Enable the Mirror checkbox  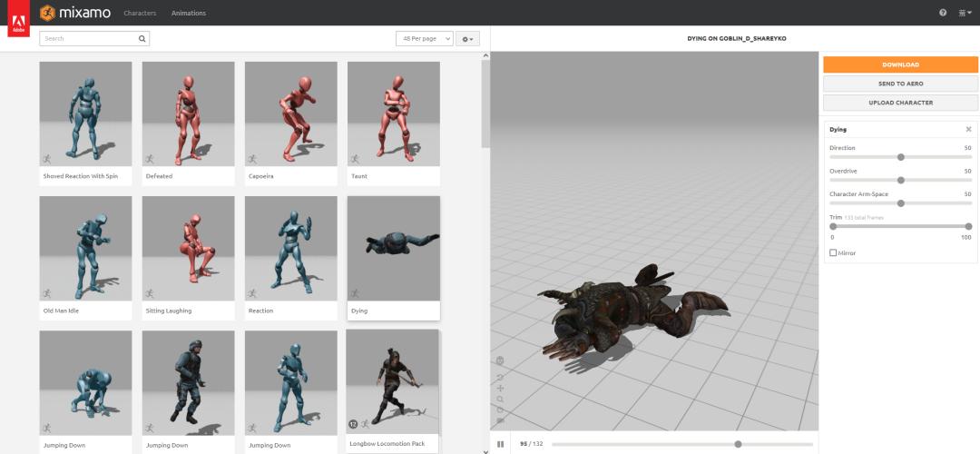[833, 252]
